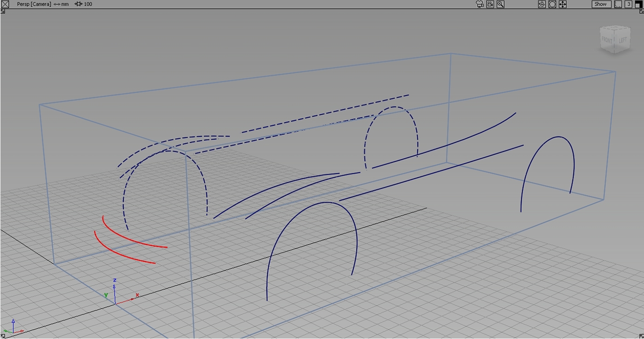Open the Show menu button
The image size is (644, 339).
click(601, 4)
